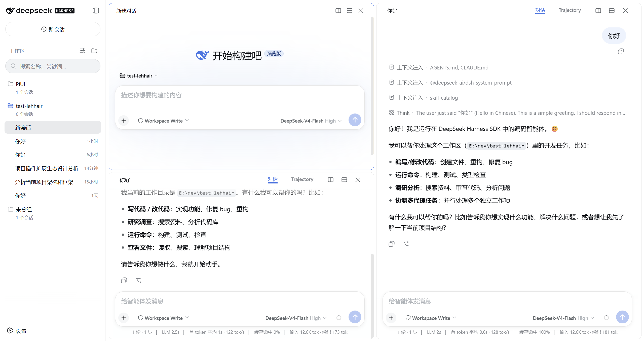This screenshot has width=644, height=341.
Task: Switch to 对话 tab in lower-left 你好 pane
Action: pyautogui.click(x=273, y=179)
